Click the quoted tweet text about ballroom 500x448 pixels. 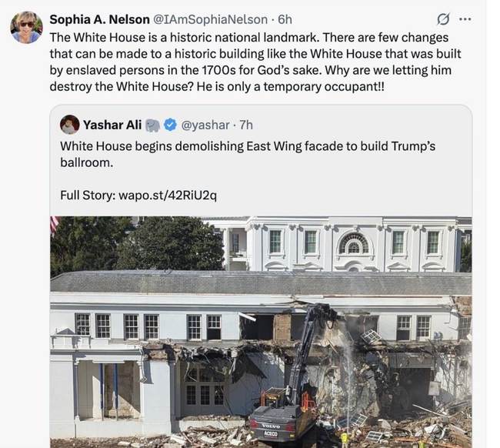tap(248, 154)
